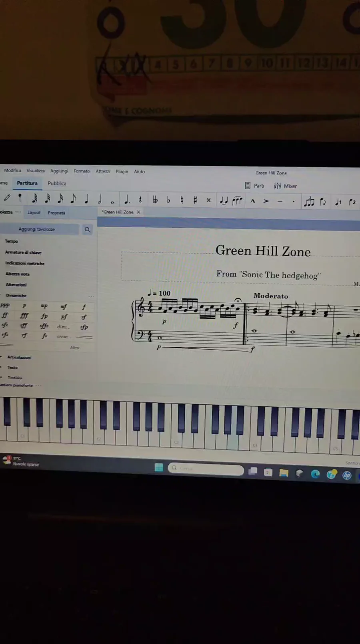Click the Windows taskbar search box

[x=206, y=469]
